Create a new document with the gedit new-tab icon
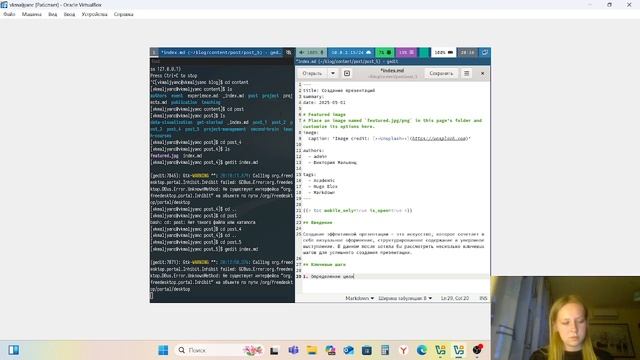The image size is (640, 360). [x=347, y=73]
